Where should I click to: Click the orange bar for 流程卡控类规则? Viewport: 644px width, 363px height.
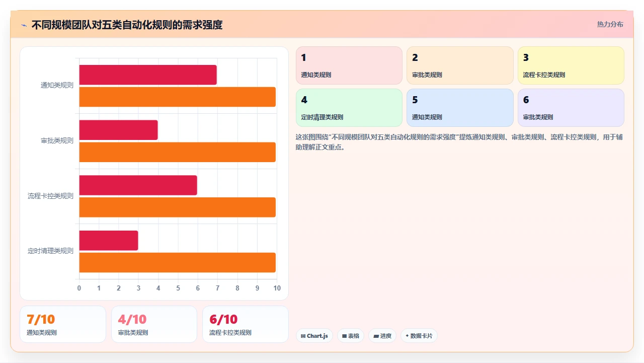[x=178, y=207]
